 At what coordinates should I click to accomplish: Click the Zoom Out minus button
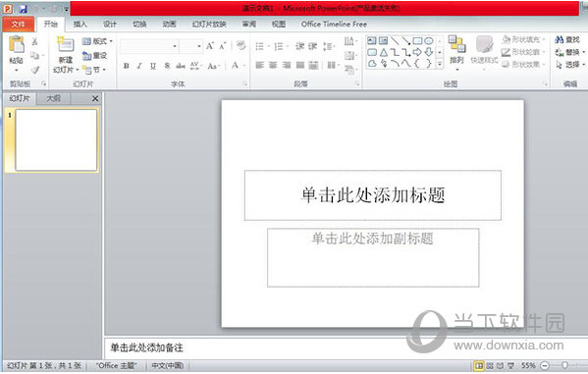click(545, 365)
